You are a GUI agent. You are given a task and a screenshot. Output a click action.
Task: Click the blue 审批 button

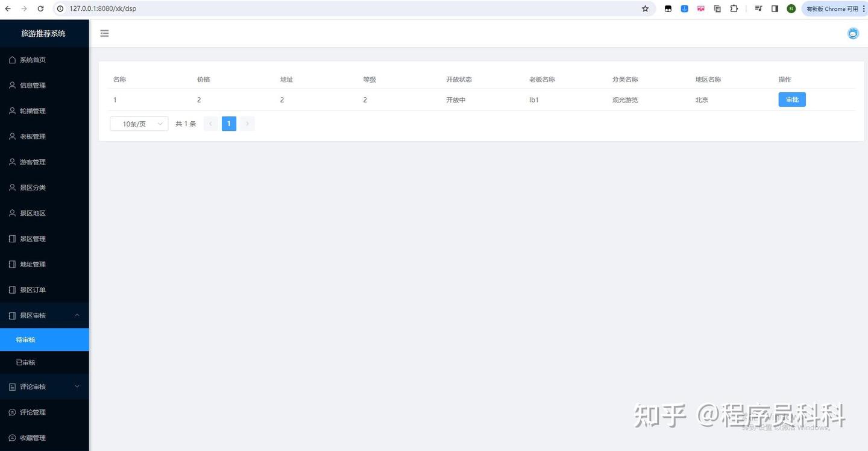[792, 99]
